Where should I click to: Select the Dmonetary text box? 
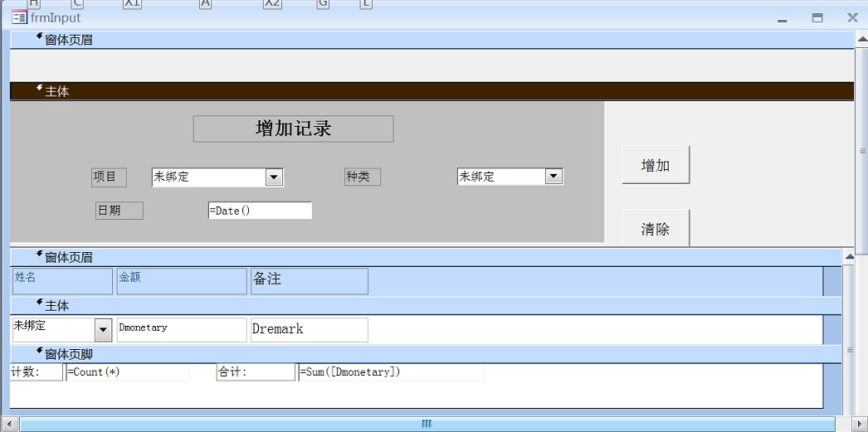coord(182,329)
